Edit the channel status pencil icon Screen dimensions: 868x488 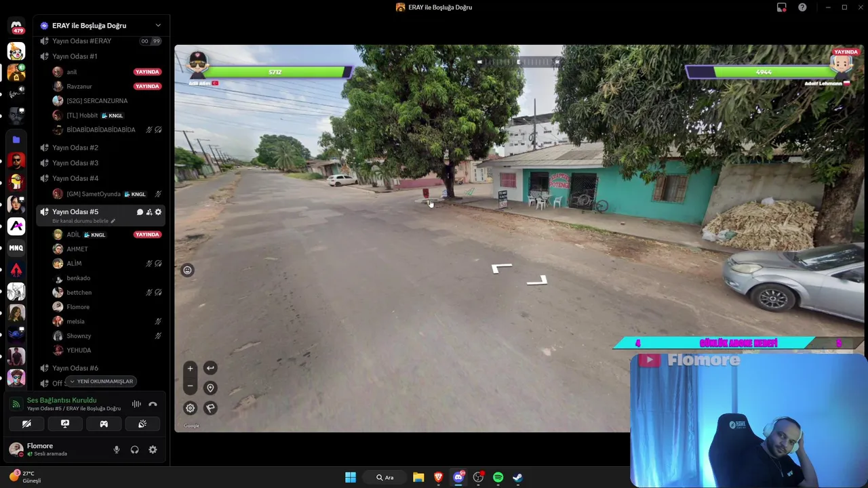[113, 221]
